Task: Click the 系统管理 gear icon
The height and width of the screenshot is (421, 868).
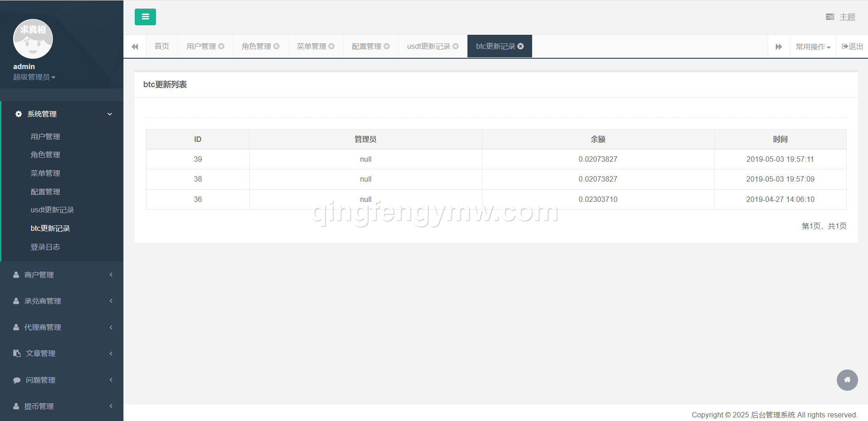Action: 19,114
